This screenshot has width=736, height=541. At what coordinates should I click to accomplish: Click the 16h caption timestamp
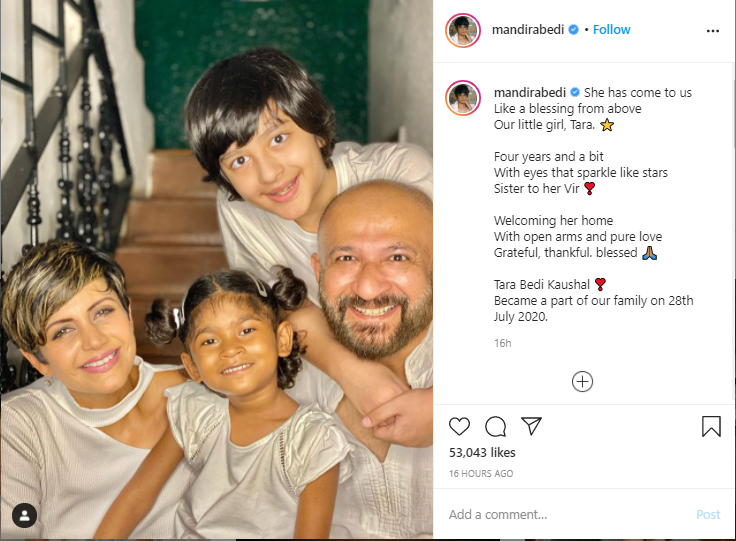502,343
